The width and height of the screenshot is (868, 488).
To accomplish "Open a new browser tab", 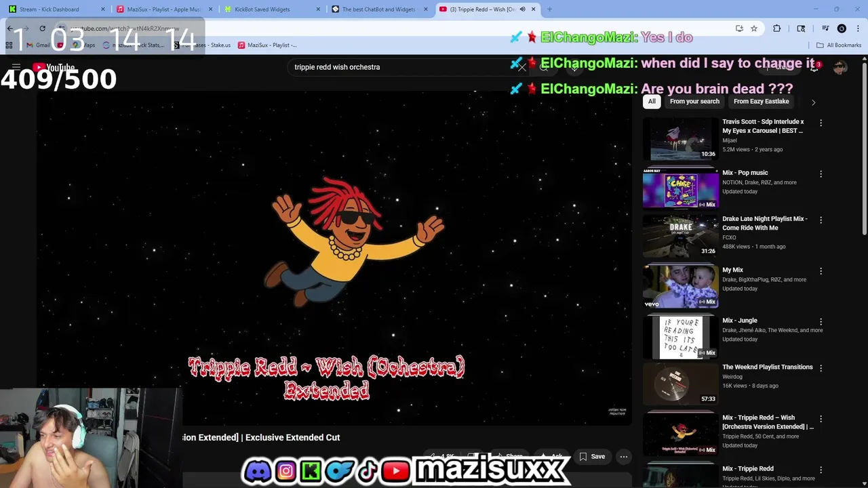I will [x=549, y=9].
